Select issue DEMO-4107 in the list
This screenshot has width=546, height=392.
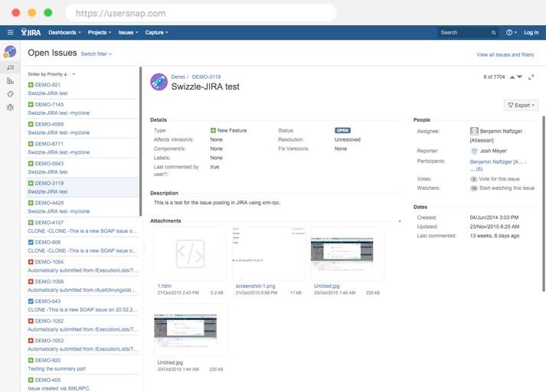[83, 227]
